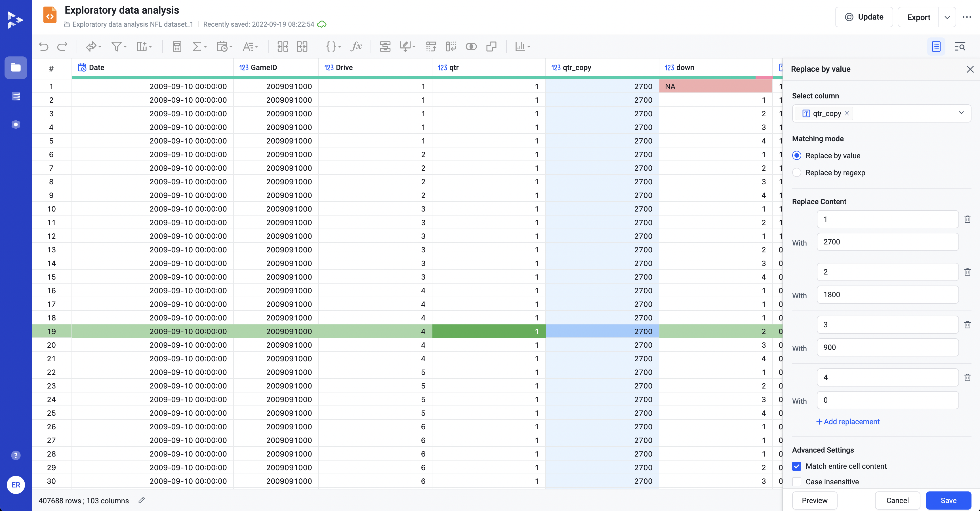Select Replace by regexp radio button
Screen dimensions: 980x511
(797, 173)
